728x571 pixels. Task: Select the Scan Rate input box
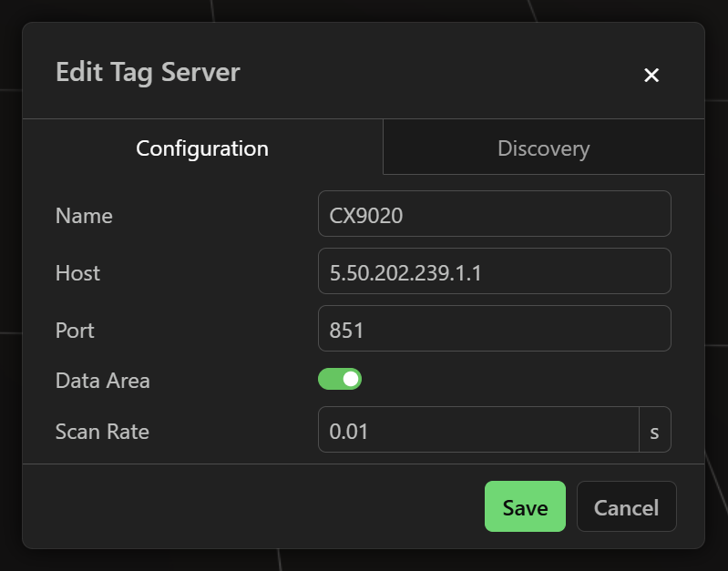(478, 430)
